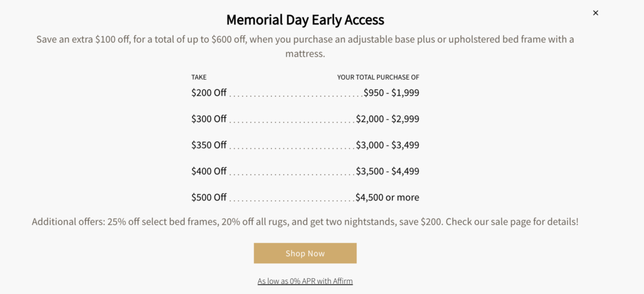Click the word mattress below the intro line
The image size is (644, 294).
pos(305,54)
